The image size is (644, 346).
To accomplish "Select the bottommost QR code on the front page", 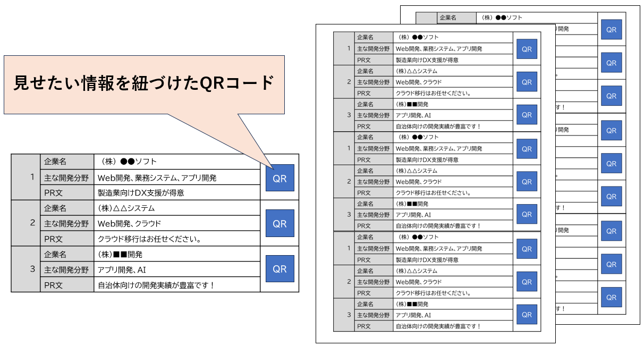I will tap(527, 314).
